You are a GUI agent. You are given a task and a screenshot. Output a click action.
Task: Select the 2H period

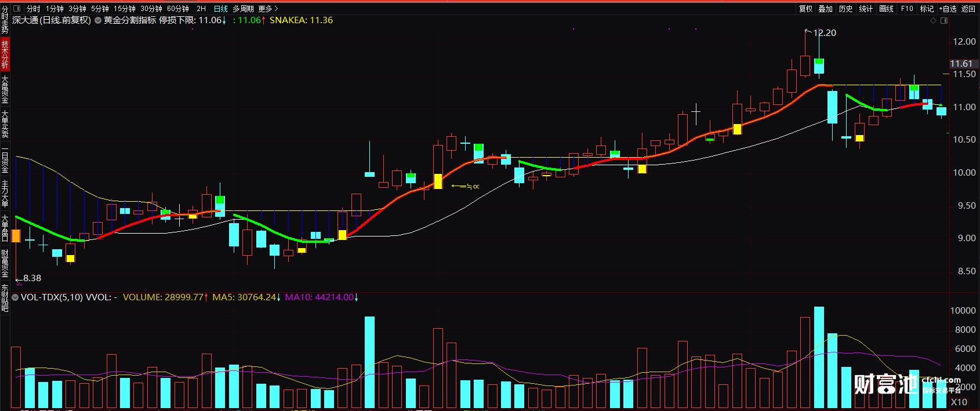(201, 9)
